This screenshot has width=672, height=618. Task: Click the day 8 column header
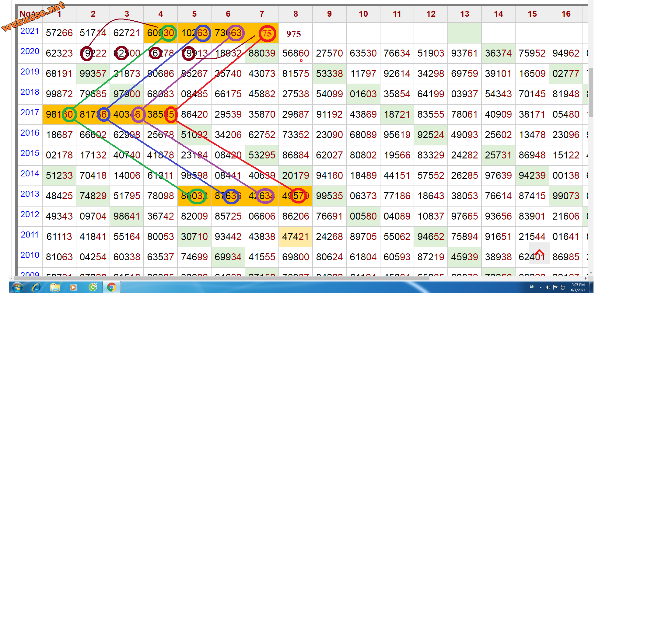click(296, 14)
